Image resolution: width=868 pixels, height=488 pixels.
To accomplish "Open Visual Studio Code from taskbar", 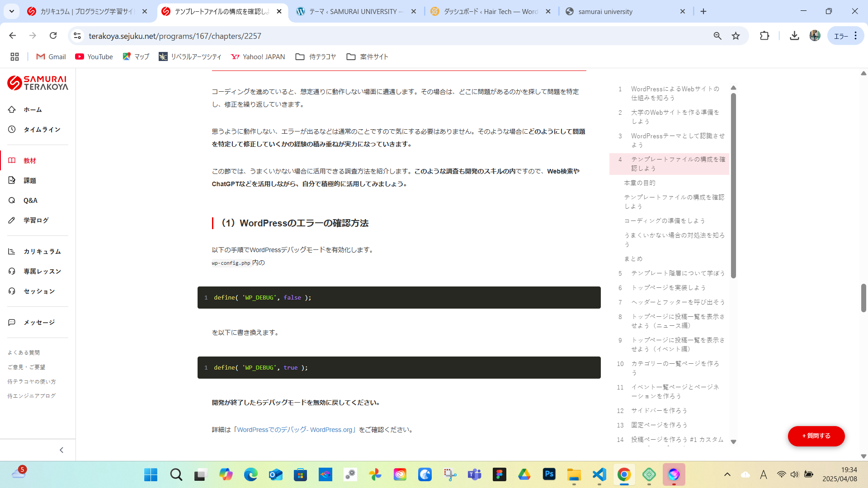I will tap(599, 474).
